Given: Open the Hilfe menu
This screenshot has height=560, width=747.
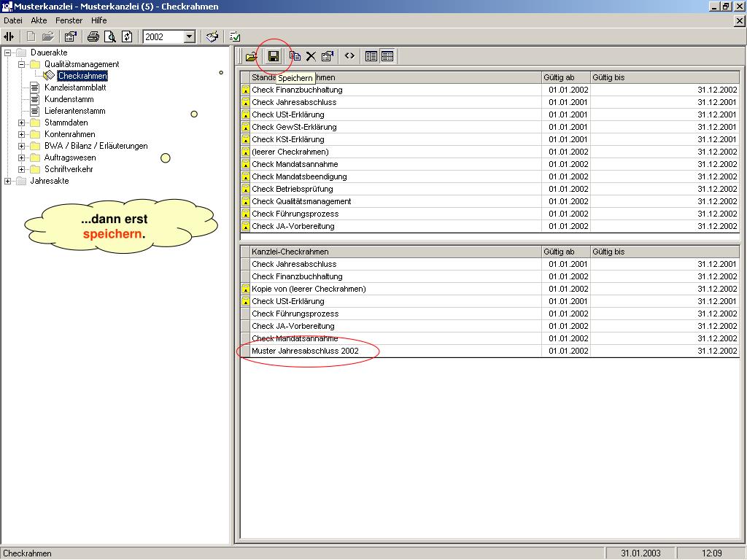Looking at the screenshot, I should pyautogui.click(x=99, y=20).
